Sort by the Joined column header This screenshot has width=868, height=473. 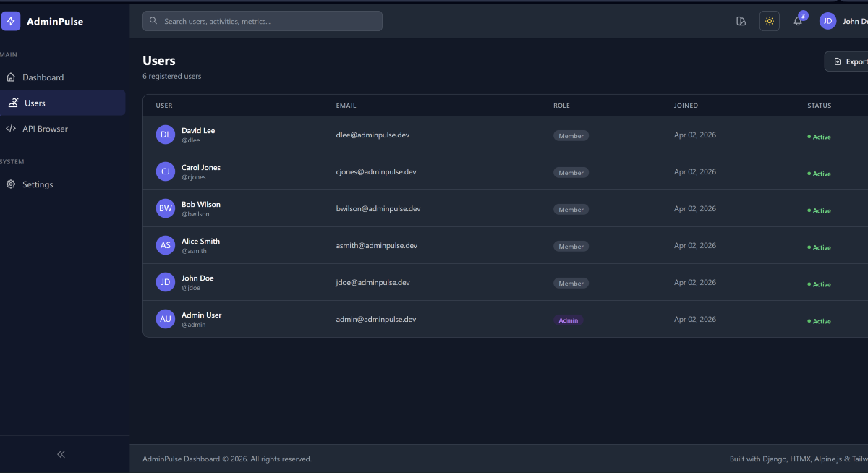[686, 106]
